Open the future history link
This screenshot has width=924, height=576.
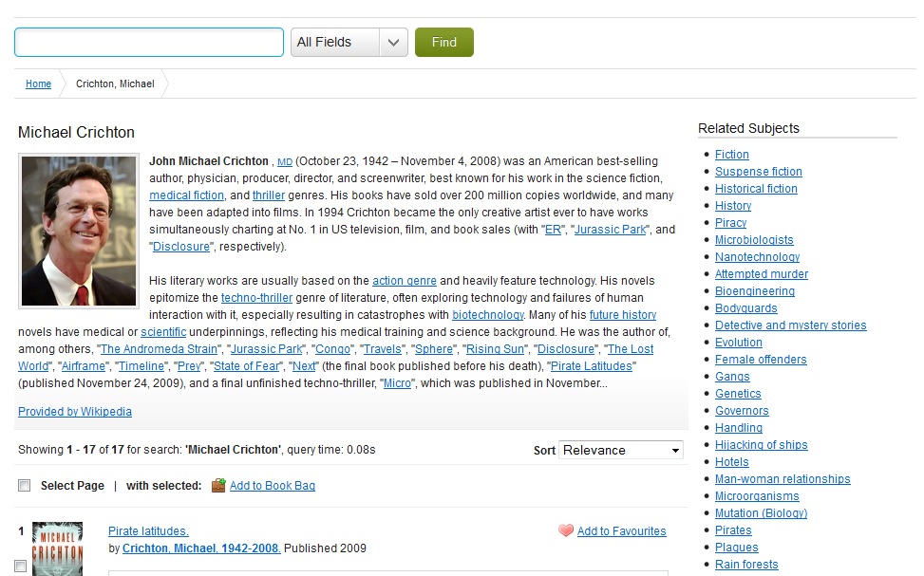[x=623, y=314]
